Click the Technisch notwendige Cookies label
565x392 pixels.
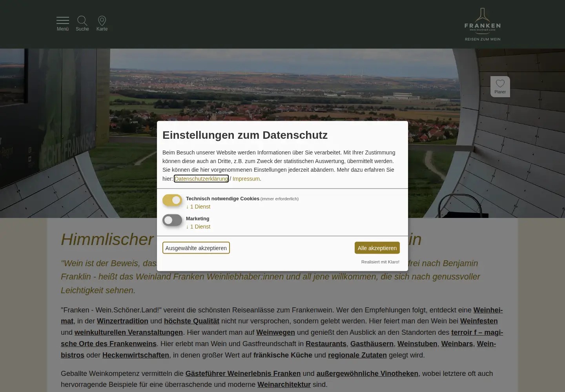tap(222, 199)
